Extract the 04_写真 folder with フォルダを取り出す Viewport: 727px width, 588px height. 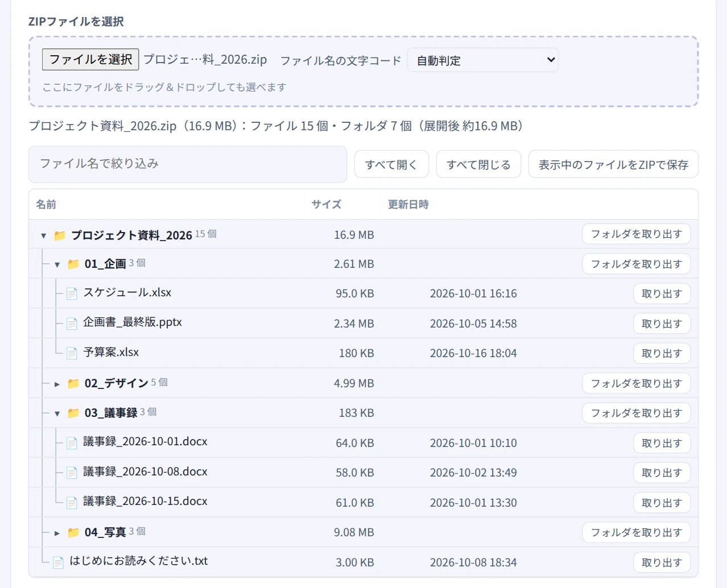636,532
